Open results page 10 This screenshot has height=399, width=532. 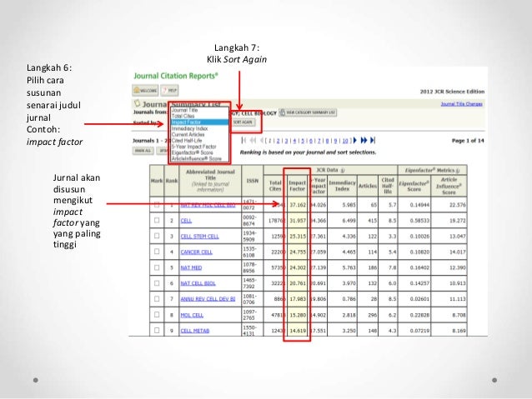[x=345, y=141]
